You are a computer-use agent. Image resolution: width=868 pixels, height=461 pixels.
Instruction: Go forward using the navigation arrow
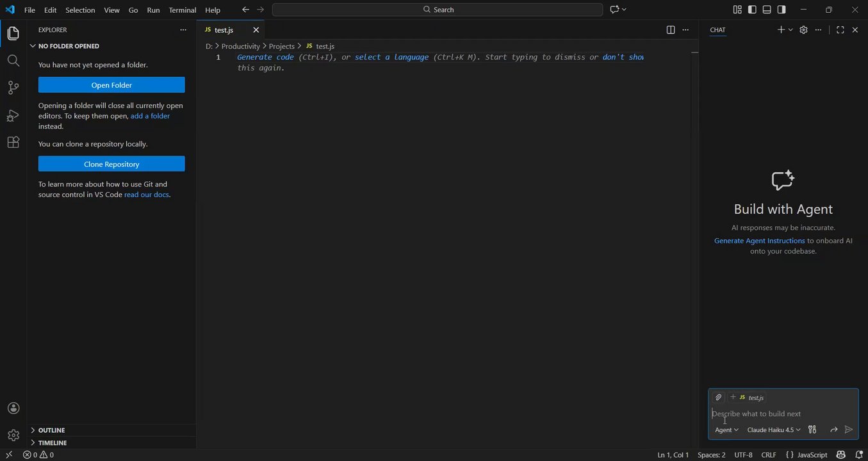point(260,10)
